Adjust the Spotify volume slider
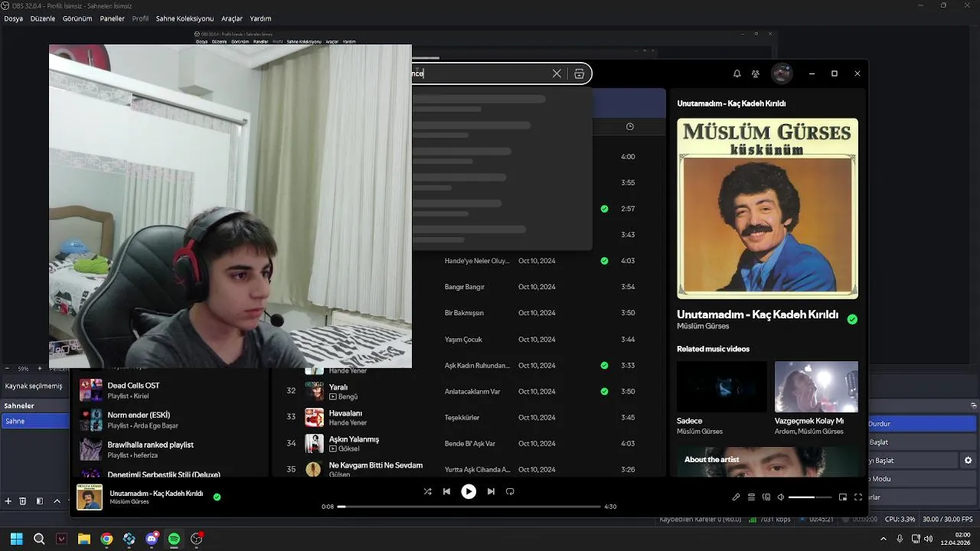Screen dimensions: 980x551 (810, 497)
